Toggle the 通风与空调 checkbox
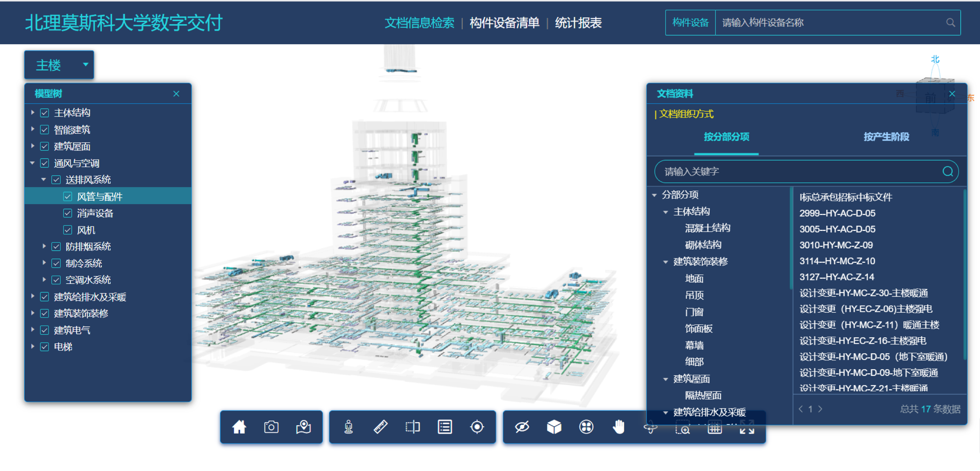 pos(45,163)
